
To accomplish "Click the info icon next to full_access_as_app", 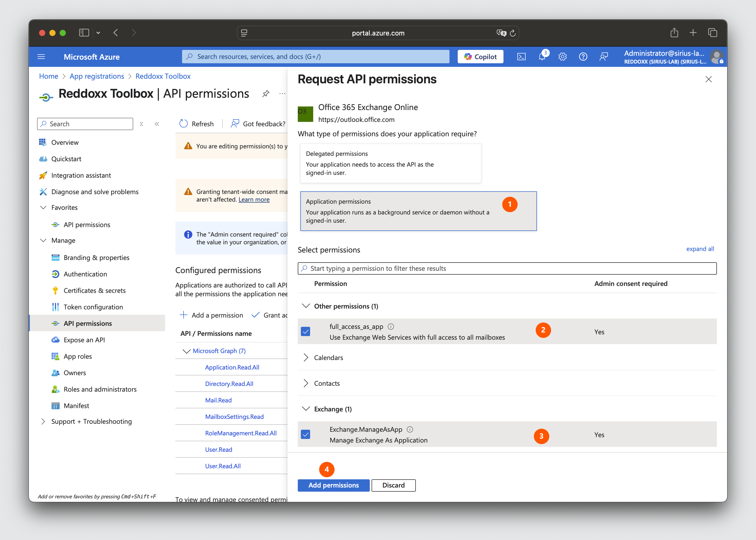I will click(391, 327).
